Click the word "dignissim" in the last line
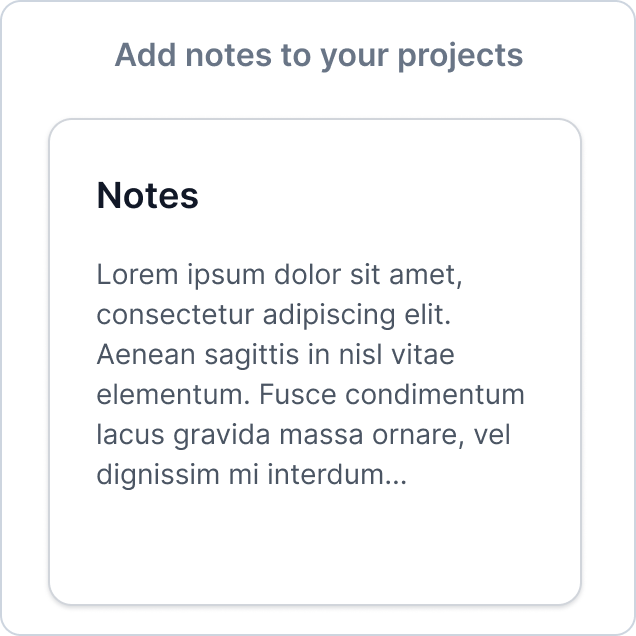 click(158, 475)
